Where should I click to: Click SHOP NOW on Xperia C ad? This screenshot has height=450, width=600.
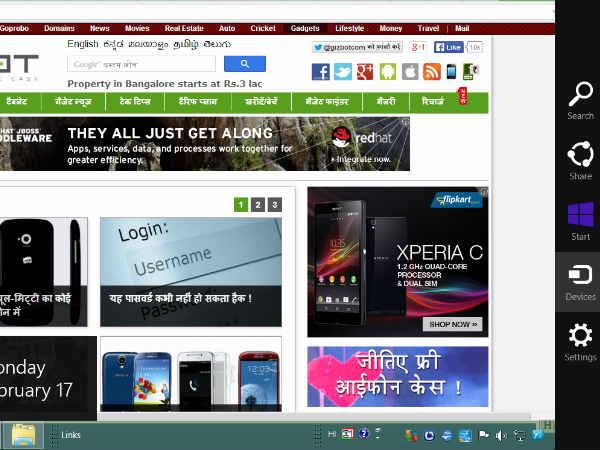pyautogui.click(x=453, y=324)
